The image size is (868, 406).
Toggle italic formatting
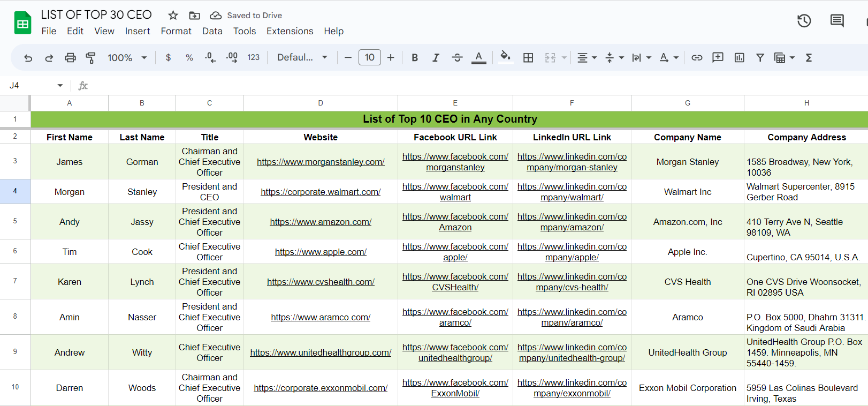click(x=436, y=57)
